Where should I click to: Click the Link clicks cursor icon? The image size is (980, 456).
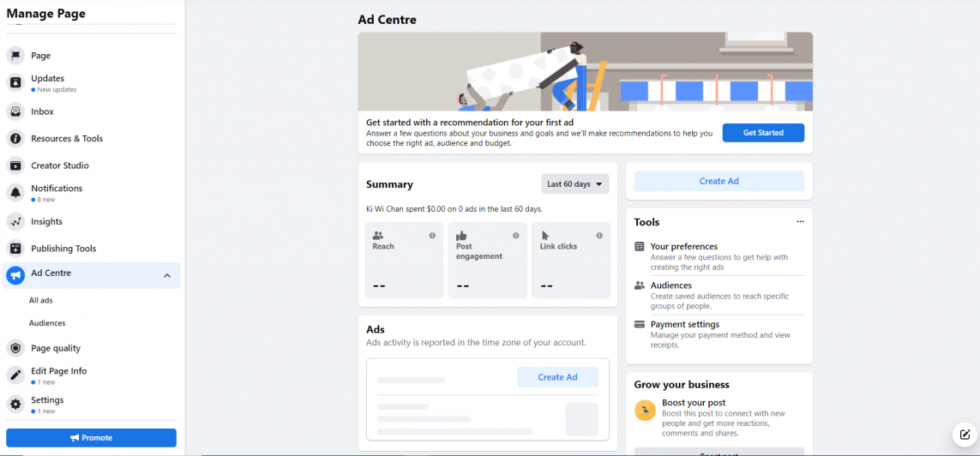tap(545, 236)
